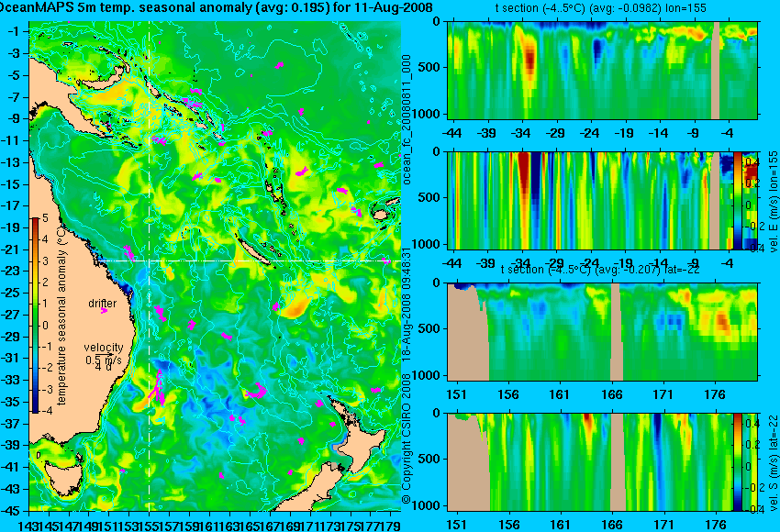
Task: Click the dashed vertical section line at longitude 155
Action: (149, 265)
